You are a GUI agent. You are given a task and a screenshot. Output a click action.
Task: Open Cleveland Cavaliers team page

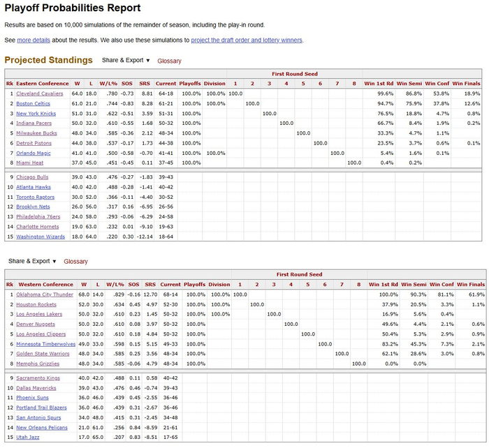pos(40,94)
